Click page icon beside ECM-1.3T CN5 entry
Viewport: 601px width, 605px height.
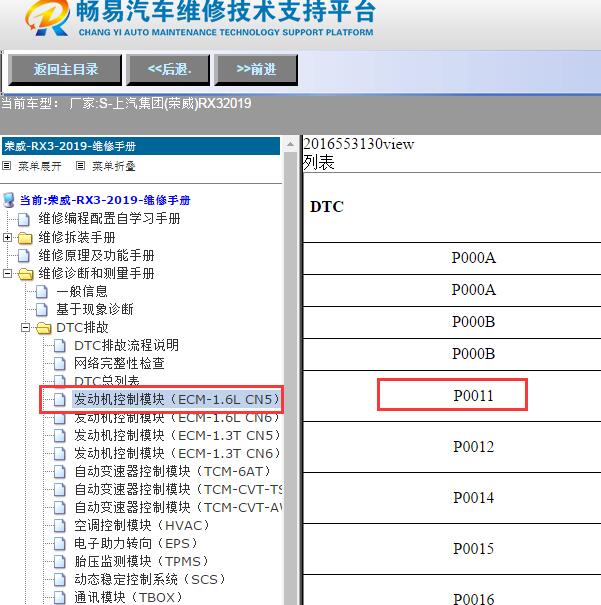click(x=59, y=436)
